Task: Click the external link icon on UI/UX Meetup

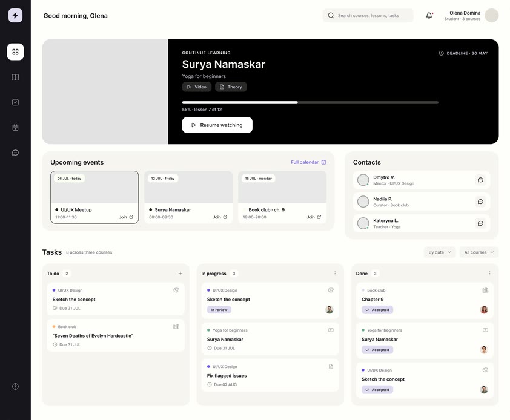Action: (131, 217)
